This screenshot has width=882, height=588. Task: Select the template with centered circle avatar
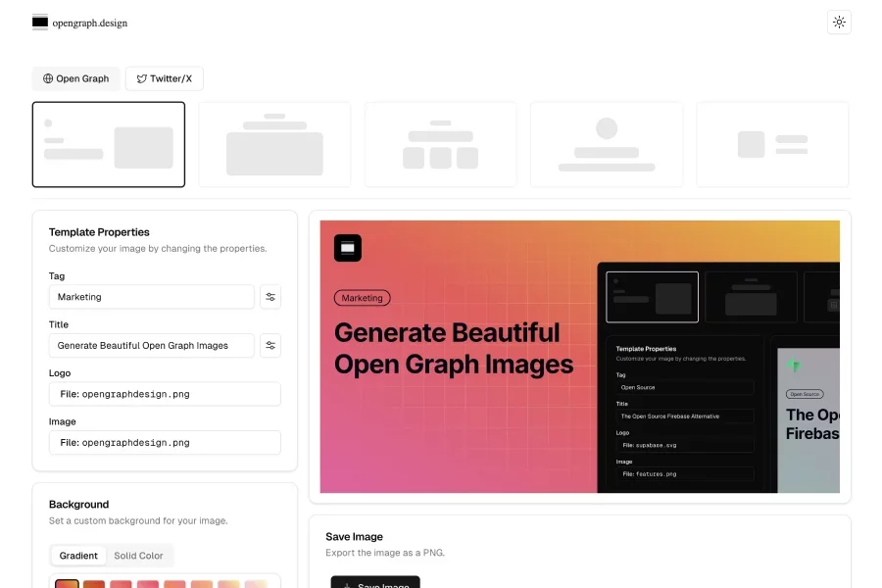[607, 143]
